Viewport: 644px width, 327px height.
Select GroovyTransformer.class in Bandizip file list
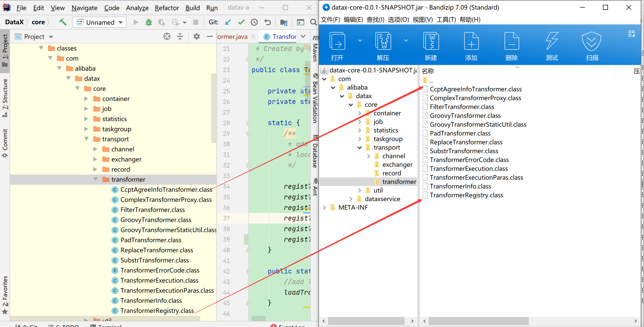tap(465, 116)
